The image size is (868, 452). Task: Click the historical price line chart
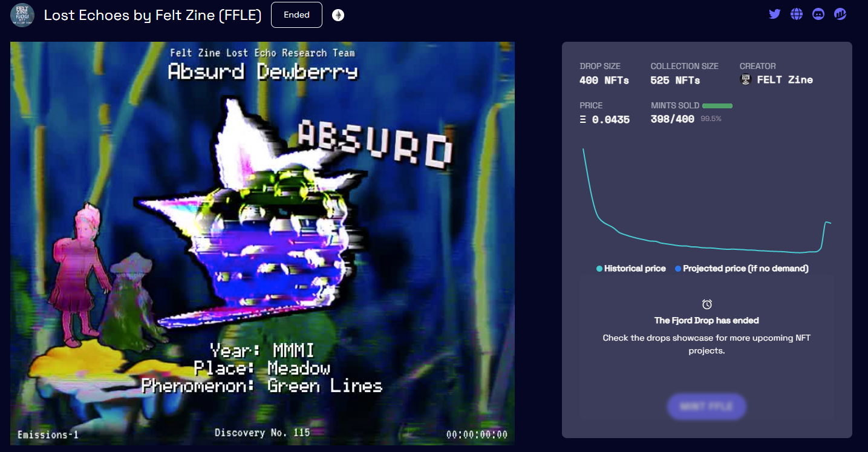click(706, 201)
